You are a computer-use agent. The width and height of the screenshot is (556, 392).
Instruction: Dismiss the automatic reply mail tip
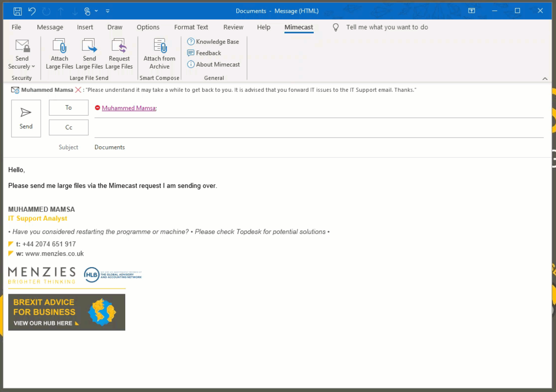(x=78, y=90)
